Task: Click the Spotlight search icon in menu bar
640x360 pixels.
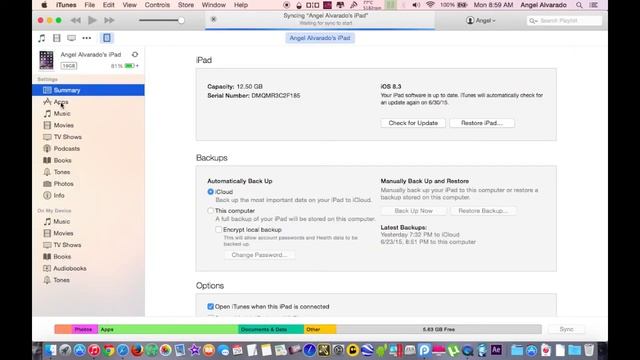Action: (x=579, y=5)
